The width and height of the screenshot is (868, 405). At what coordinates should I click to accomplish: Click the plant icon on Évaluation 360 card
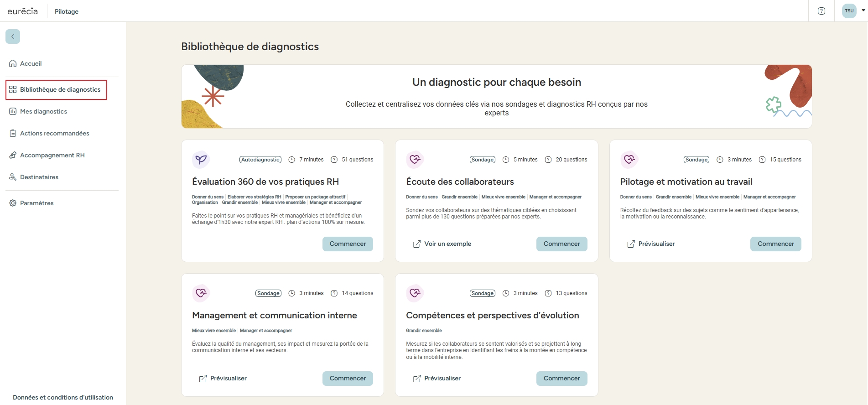click(x=201, y=160)
